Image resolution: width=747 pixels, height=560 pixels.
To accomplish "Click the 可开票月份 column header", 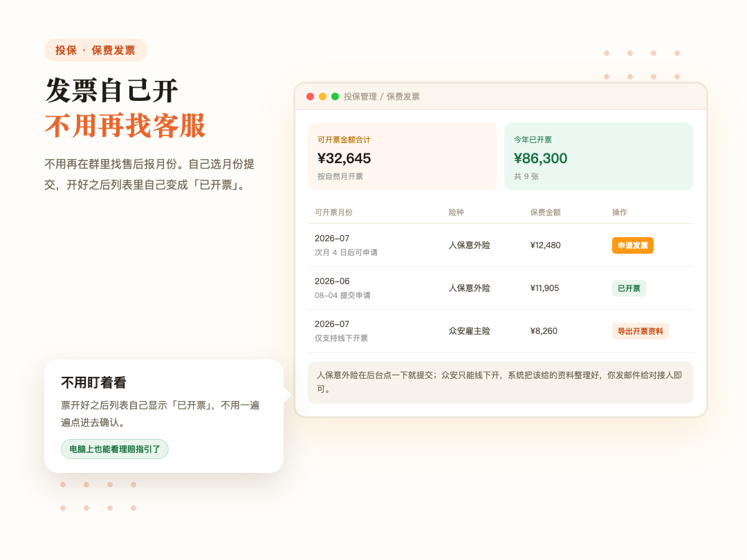I will coord(333,212).
